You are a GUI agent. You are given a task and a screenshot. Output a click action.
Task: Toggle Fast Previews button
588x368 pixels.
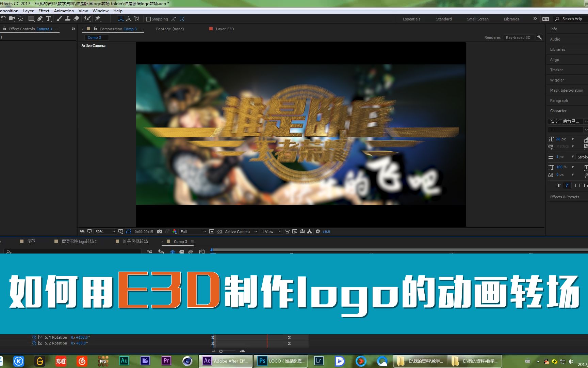click(x=295, y=231)
